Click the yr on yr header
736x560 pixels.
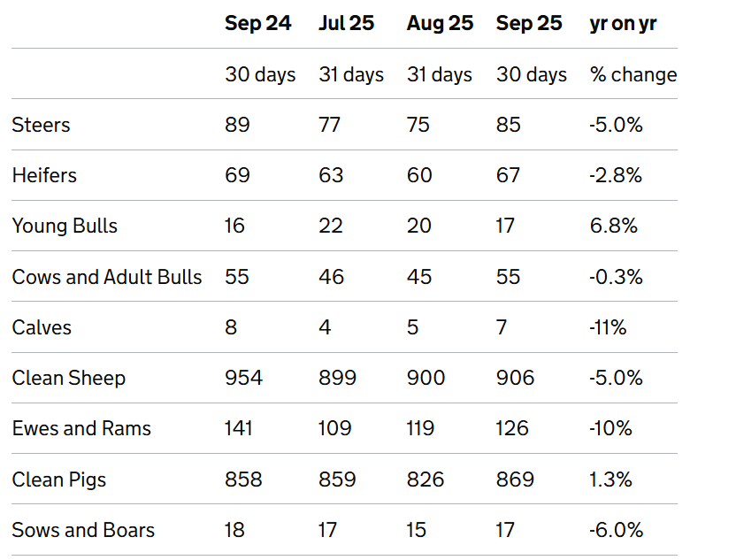(623, 23)
